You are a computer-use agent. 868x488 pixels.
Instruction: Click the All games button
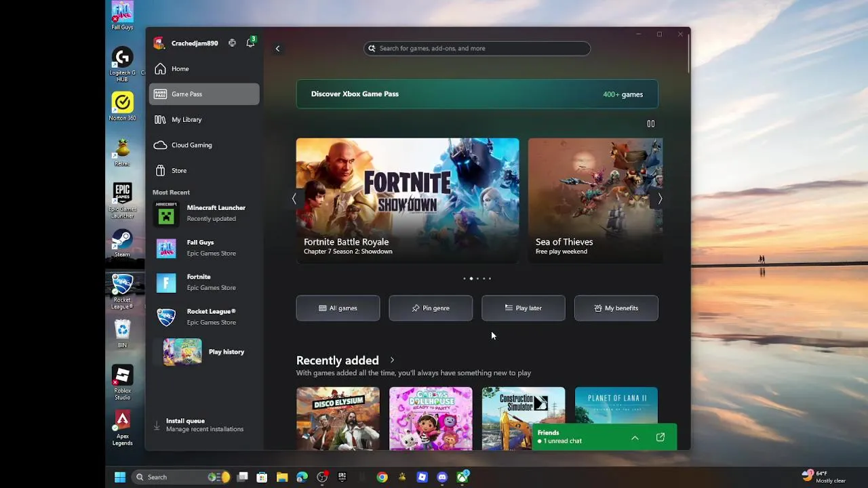coord(338,308)
